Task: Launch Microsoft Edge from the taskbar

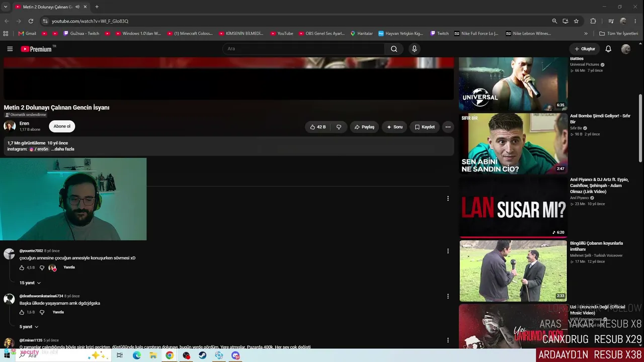Action: [137, 355]
